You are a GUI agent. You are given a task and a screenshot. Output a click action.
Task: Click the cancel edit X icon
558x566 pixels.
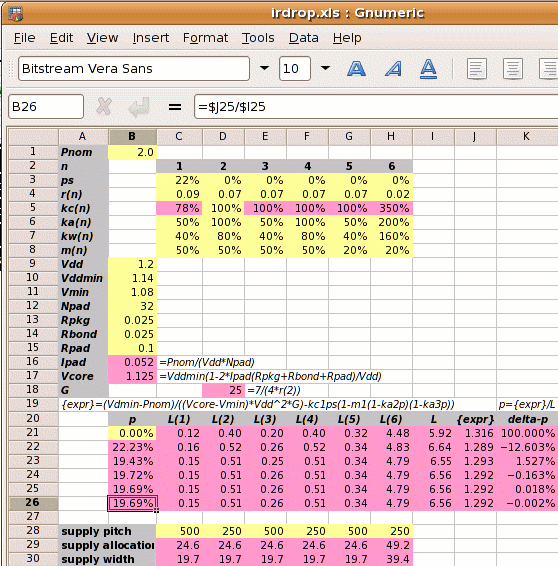(x=104, y=106)
